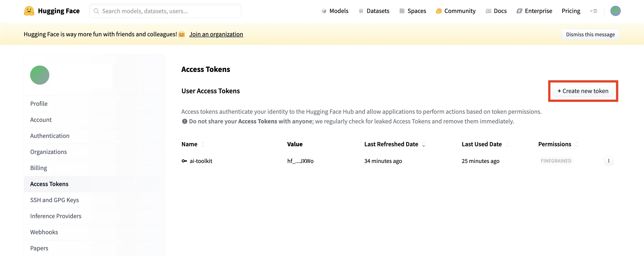Select the Models cube icon
Image resolution: width=644 pixels, height=256 pixels.
(x=324, y=11)
